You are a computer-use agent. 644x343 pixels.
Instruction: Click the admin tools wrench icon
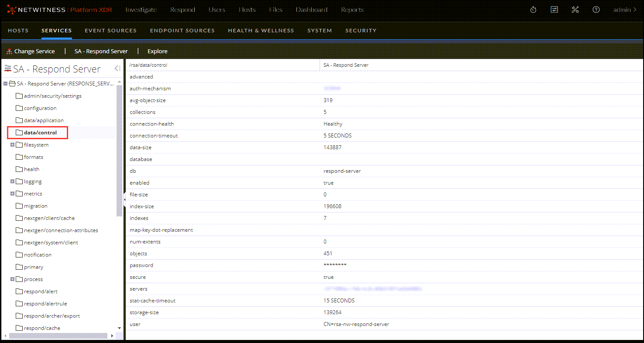click(x=575, y=9)
